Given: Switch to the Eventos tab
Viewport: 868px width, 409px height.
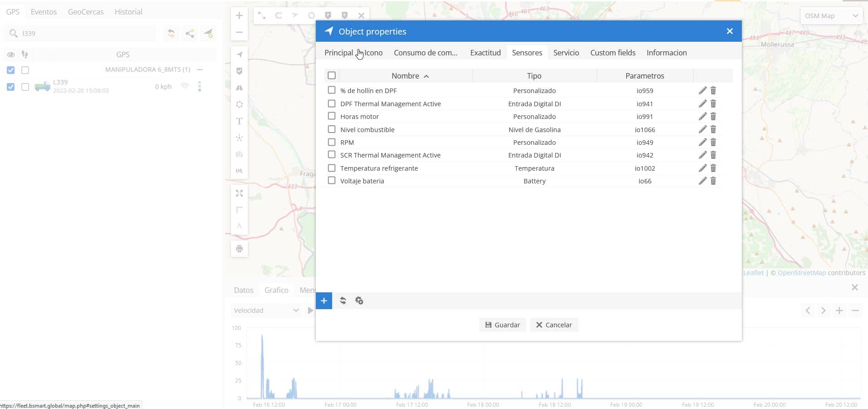Looking at the screenshot, I should [44, 12].
